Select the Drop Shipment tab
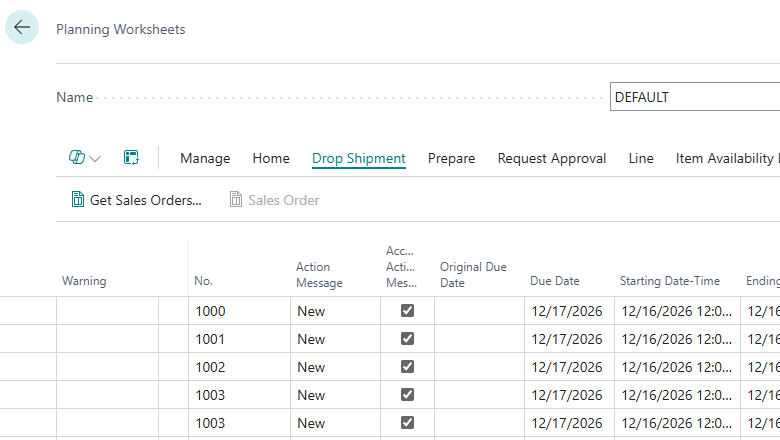 [x=359, y=158]
